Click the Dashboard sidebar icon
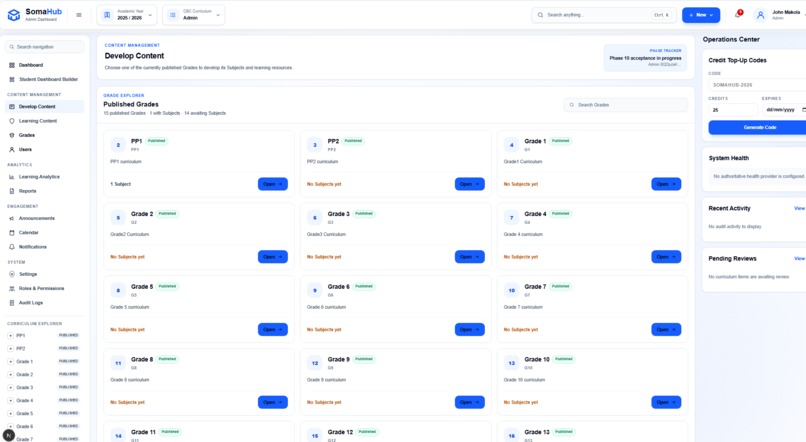Viewport: 806px width, 442px height. 12,65
